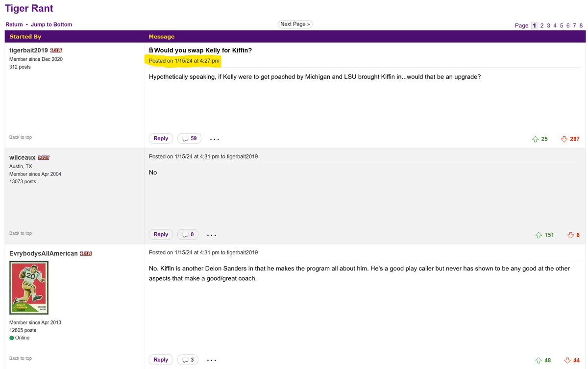Click the "12805 posts" count
Image resolution: width=588 pixels, height=369 pixels.
[x=23, y=330]
